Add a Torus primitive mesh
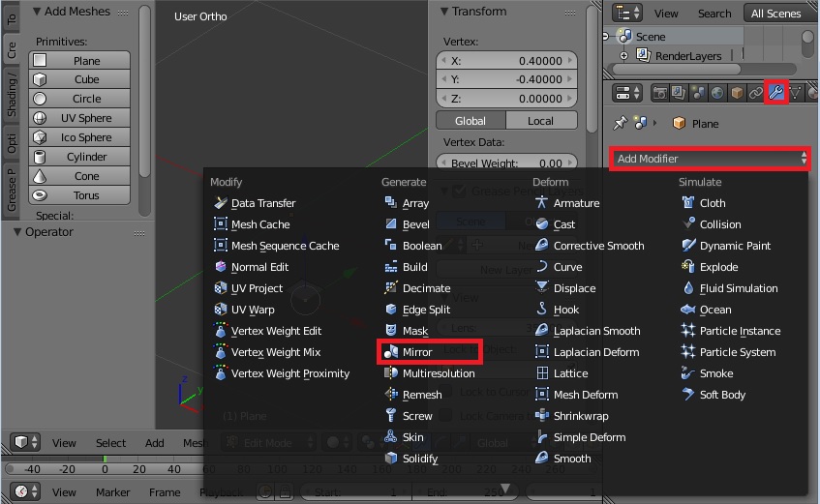 (x=79, y=195)
